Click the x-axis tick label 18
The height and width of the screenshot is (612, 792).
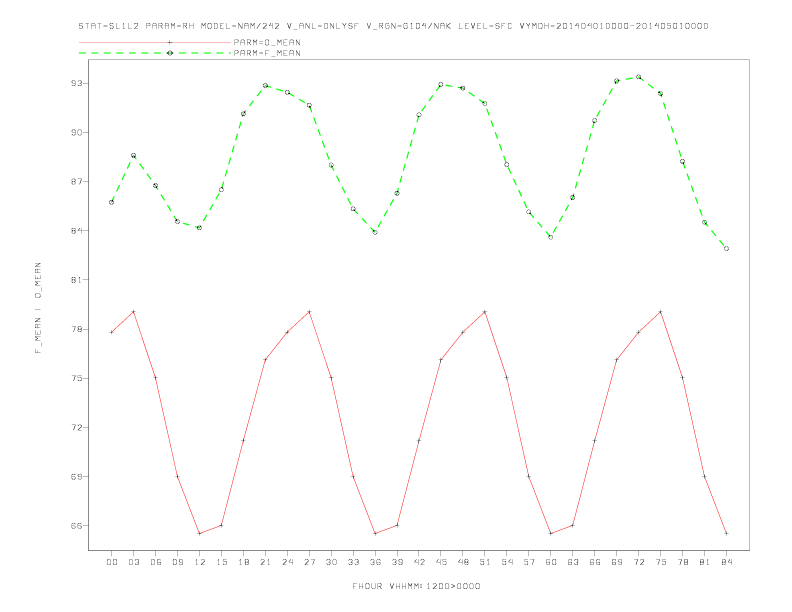coord(243,562)
